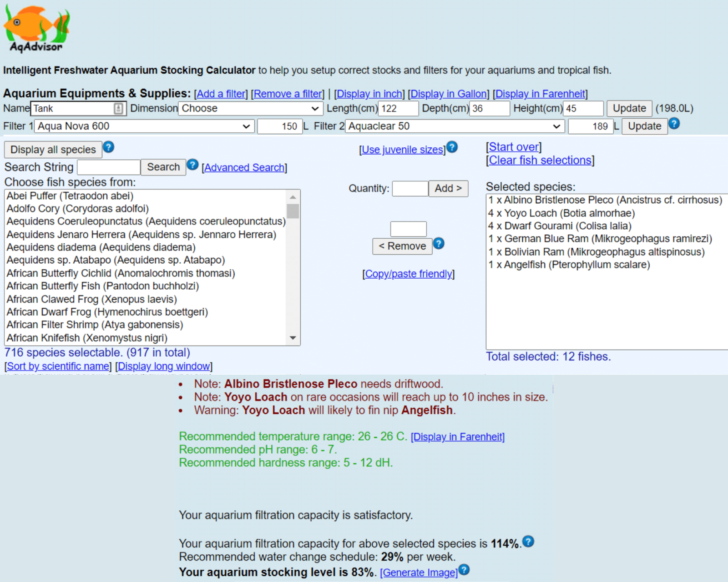The height and width of the screenshot is (582, 728).
Task: Click the Search String input field
Action: tap(109, 167)
